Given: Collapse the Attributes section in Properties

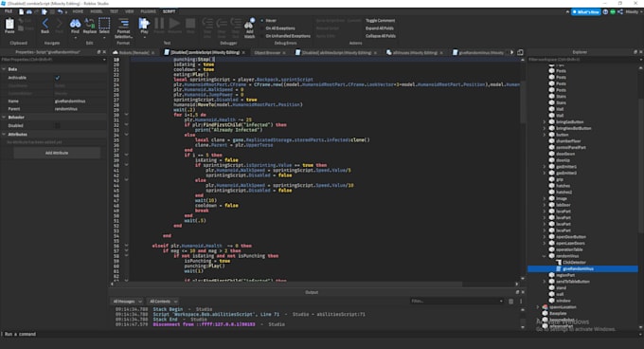Looking at the screenshot, I should coord(4,135).
